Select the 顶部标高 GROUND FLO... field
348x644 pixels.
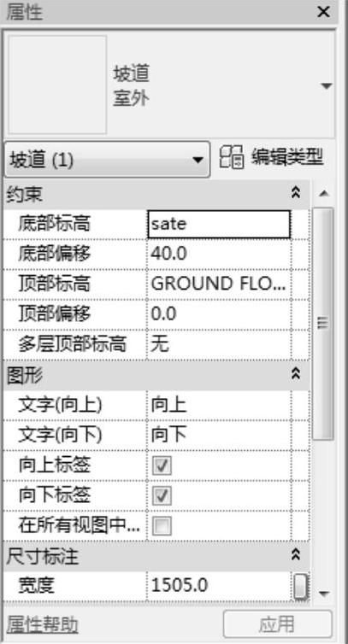(219, 284)
